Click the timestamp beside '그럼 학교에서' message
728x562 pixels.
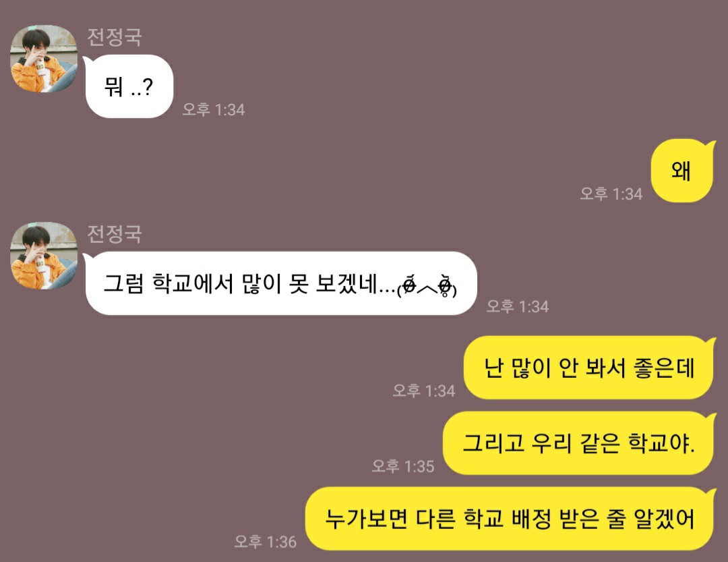pos(518,307)
